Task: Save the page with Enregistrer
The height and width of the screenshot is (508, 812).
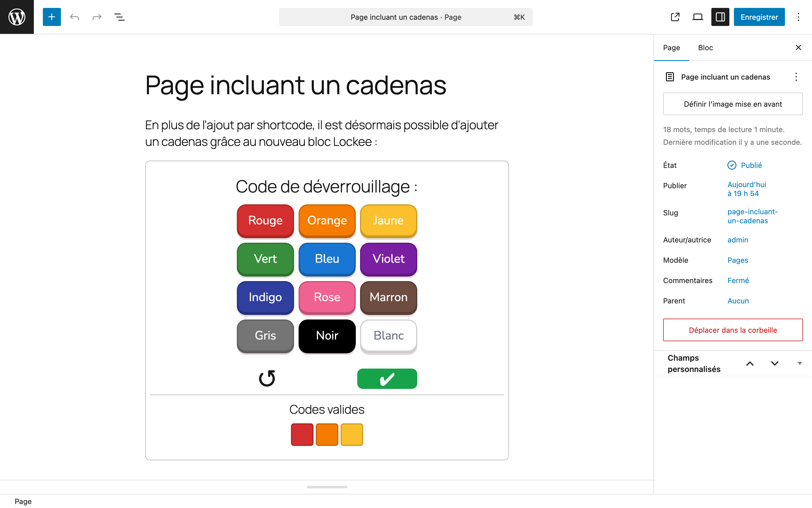Action: (759, 17)
